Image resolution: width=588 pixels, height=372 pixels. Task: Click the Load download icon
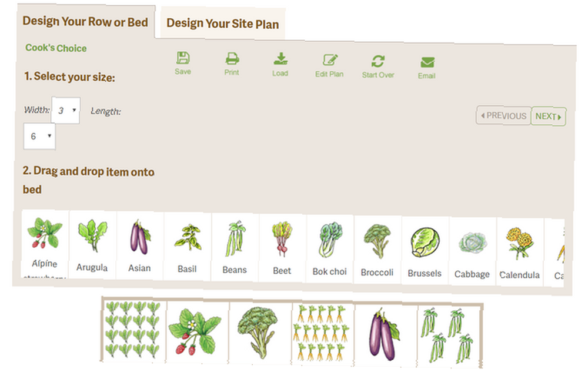[280, 59]
